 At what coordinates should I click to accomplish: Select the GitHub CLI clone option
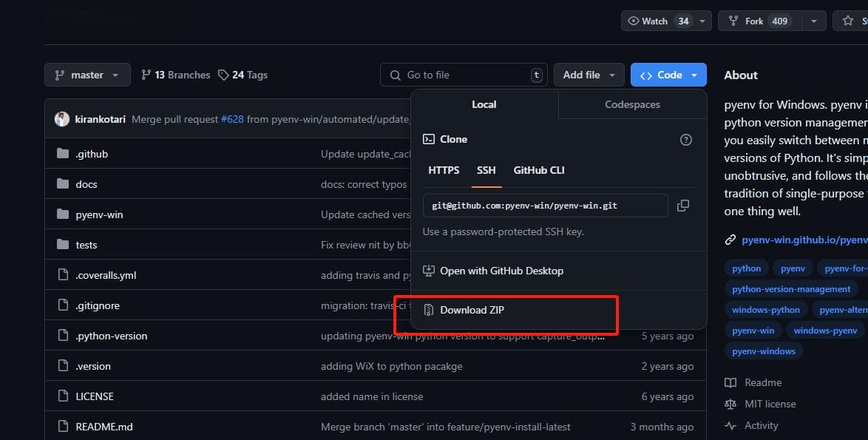539,171
